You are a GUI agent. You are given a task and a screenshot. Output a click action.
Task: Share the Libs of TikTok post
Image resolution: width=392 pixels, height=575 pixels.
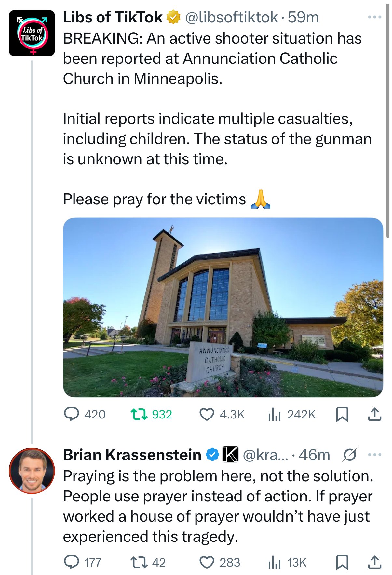[x=374, y=414]
